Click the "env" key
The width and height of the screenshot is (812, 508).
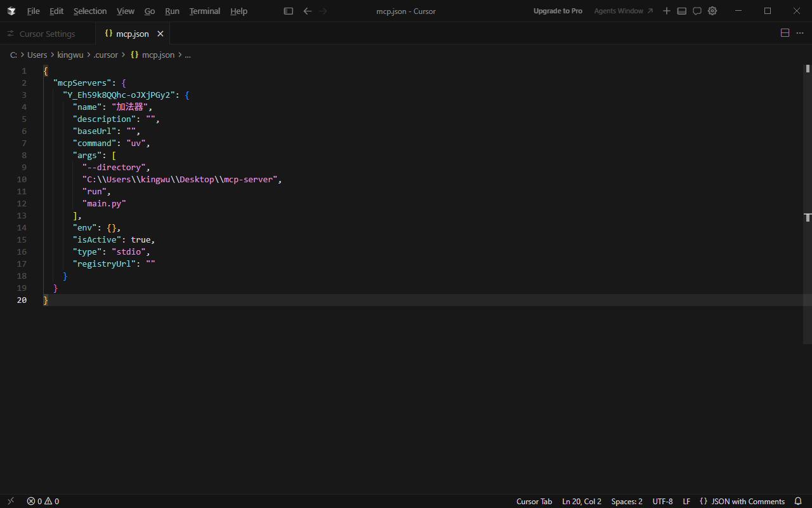pyautogui.click(x=85, y=227)
